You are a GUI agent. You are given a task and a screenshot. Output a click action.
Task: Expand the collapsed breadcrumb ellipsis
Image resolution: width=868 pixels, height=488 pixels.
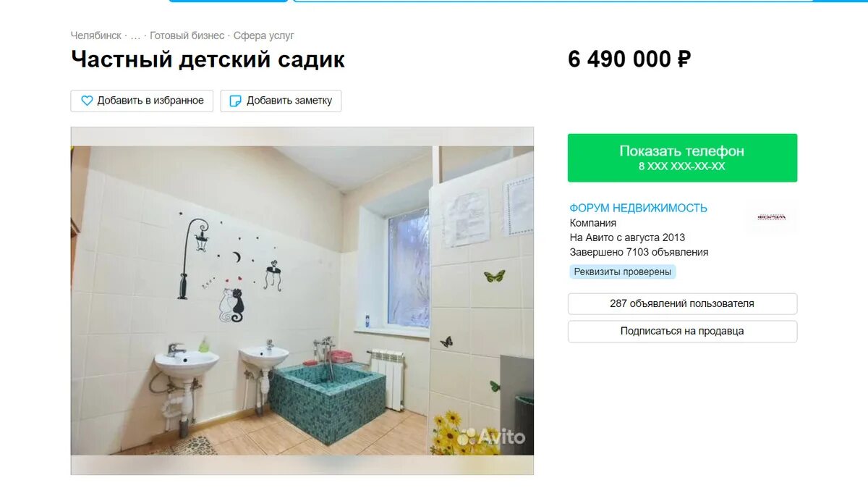(135, 35)
